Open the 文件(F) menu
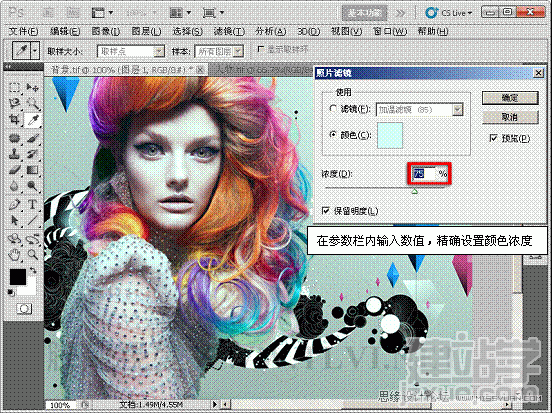Image resolution: width=552 pixels, height=413 pixels. 24,31
